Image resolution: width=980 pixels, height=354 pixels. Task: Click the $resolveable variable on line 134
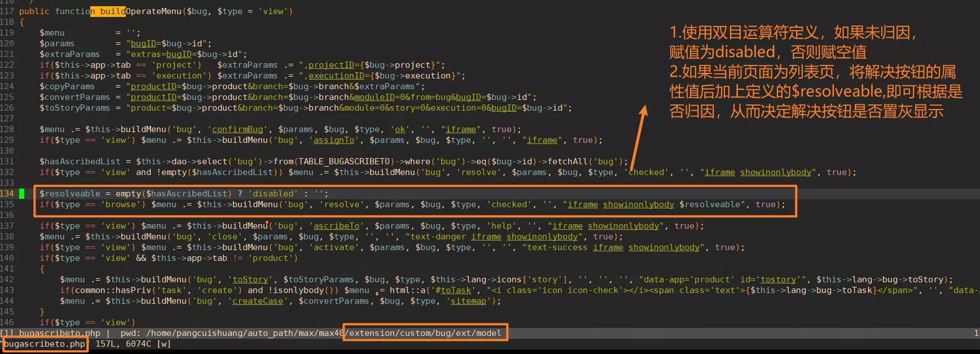coord(70,194)
